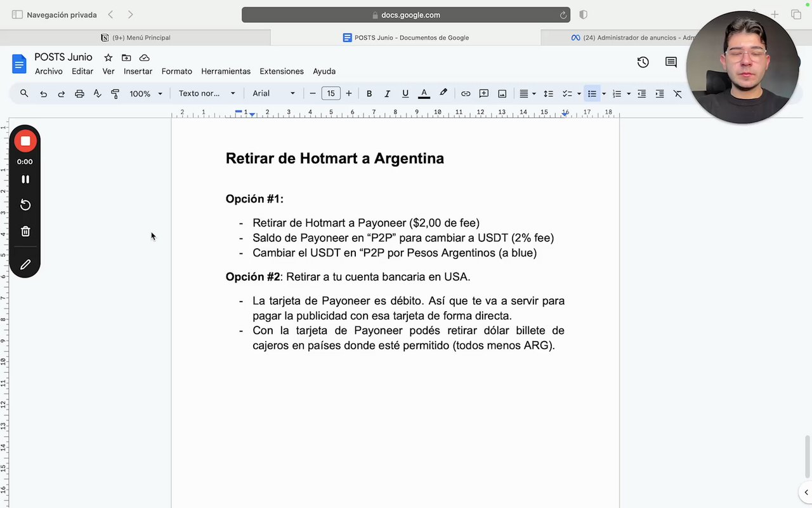Increase the font size with plus button

349,93
